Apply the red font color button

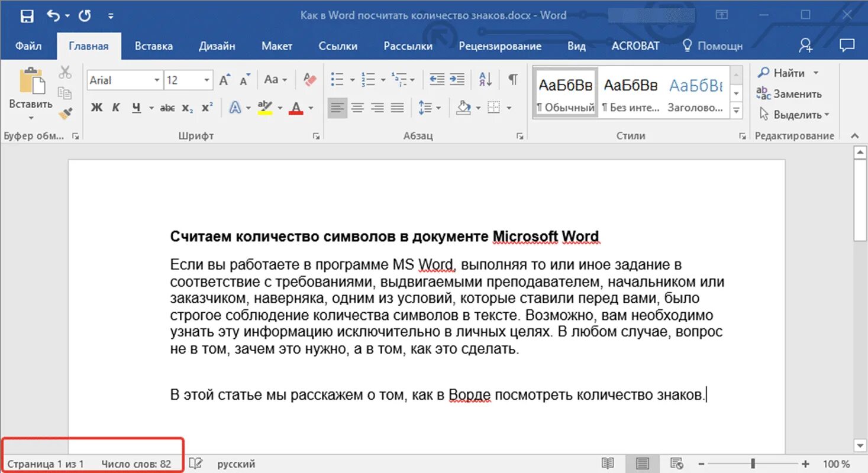click(x=296, y=108)
